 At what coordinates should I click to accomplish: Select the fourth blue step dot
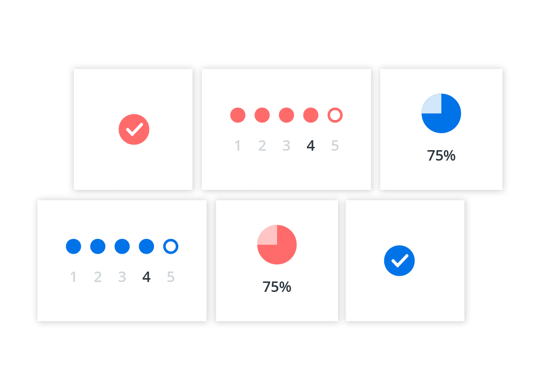[146, 247]
